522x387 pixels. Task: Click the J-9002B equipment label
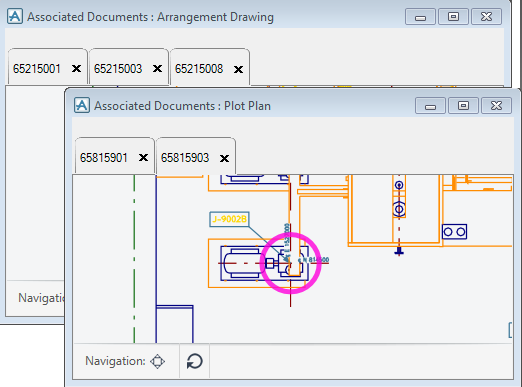[229, 219]
